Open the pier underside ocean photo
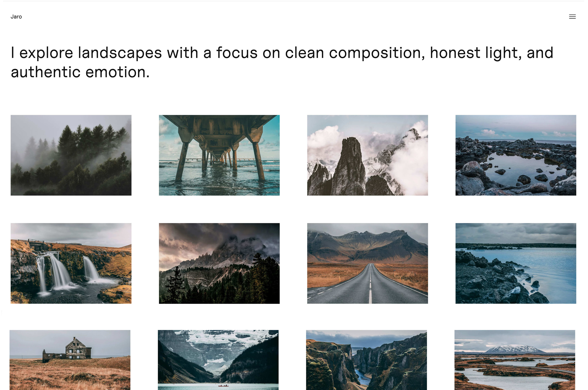The width and height of the screenshot is (588, 390). pyautogui.click(x=219, y=155)
